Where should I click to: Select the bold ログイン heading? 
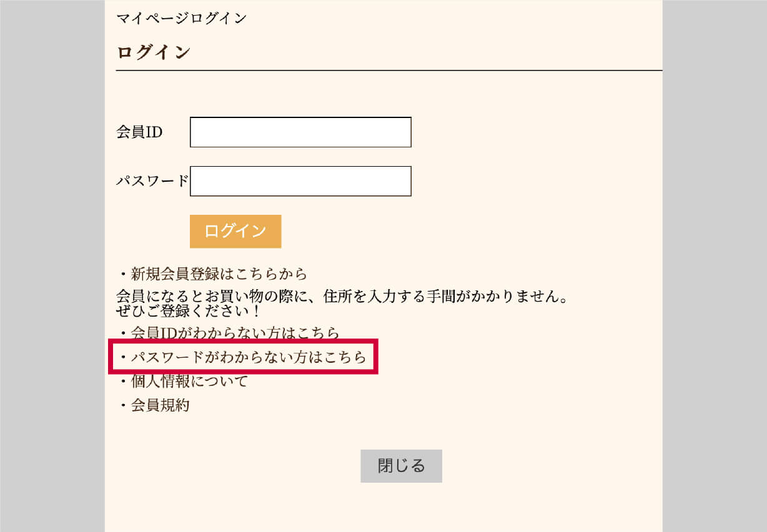pyautogui.click(x=154, y=52)
